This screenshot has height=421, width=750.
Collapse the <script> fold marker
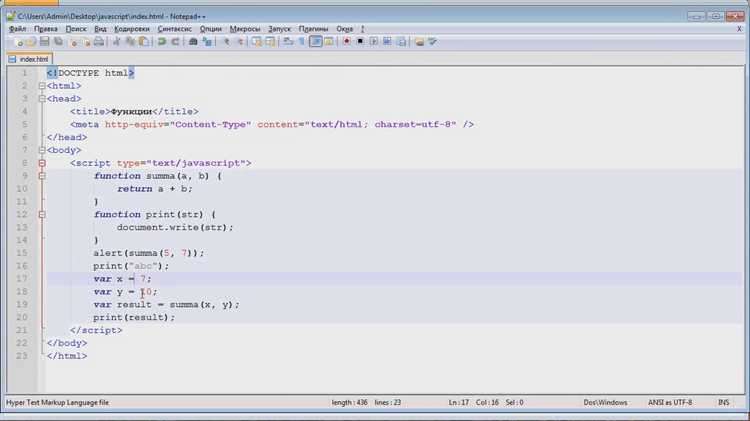(x=42, y=163)
